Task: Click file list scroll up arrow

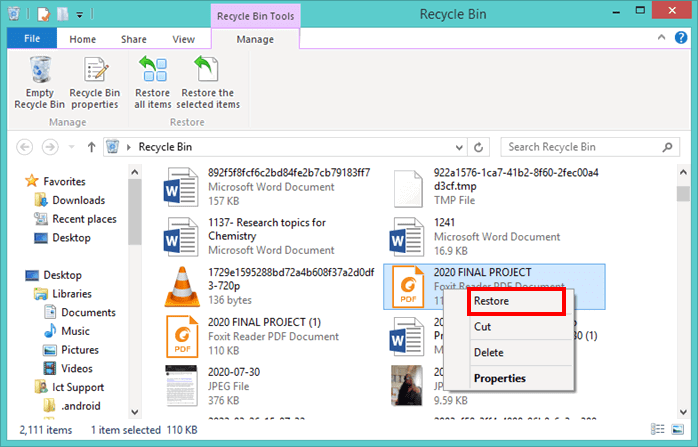Action: 683,172
